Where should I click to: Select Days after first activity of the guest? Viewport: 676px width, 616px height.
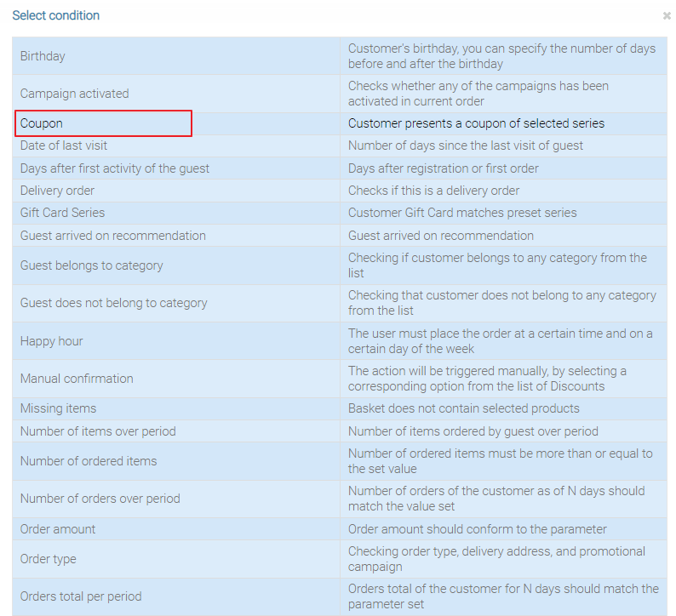(115, 168)
